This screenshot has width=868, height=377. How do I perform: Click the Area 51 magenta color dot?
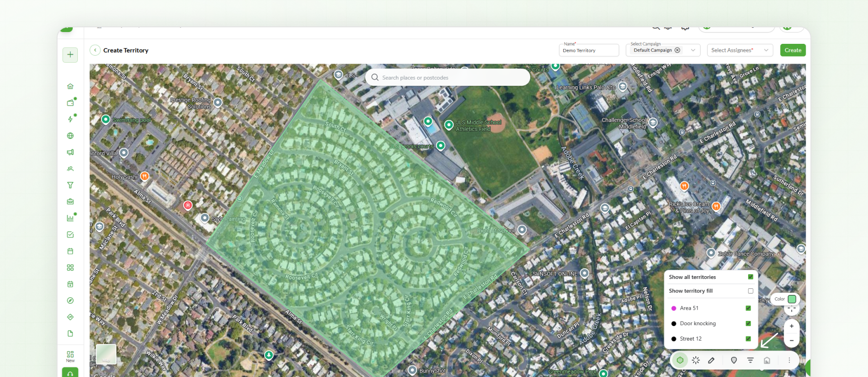point(674,308)
